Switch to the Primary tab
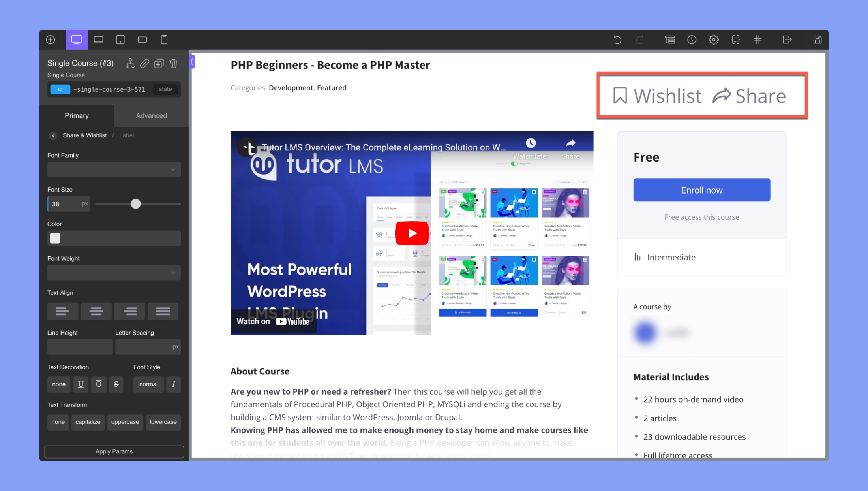This screenshot has height=491, width=868. point(76,115)
